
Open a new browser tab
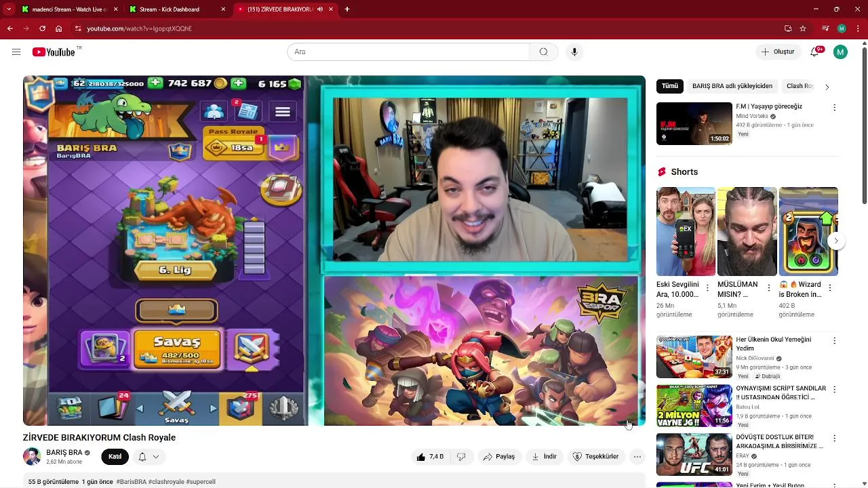click(x=347, y=9)
